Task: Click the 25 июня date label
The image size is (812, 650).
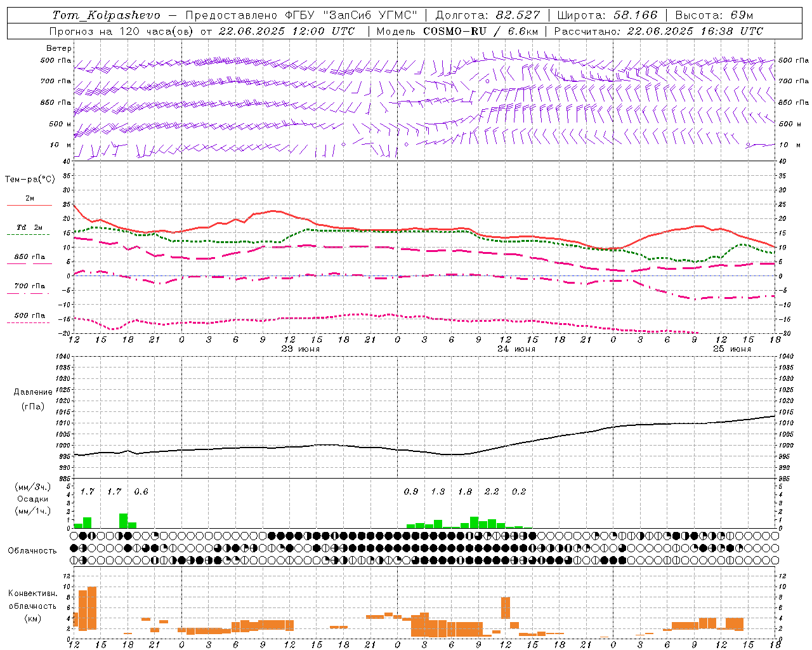Action: point(732,349)
